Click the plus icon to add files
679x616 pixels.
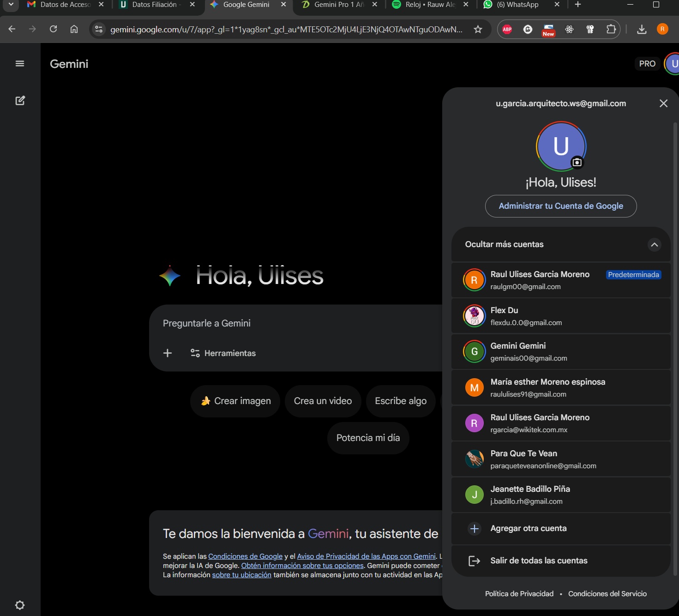(168, 353)
